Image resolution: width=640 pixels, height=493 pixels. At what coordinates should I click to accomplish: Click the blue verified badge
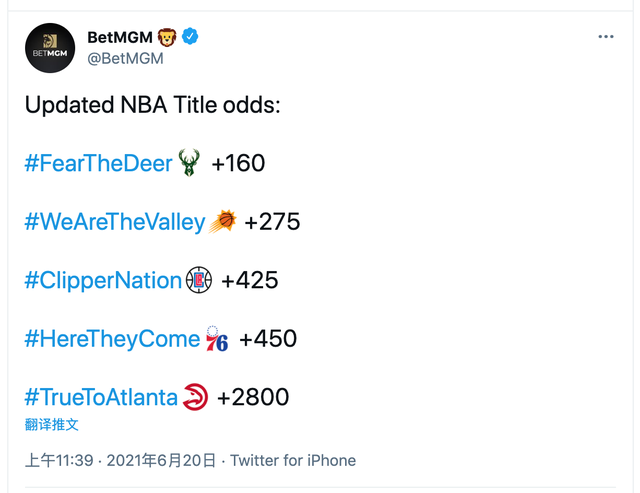(190, 37)
